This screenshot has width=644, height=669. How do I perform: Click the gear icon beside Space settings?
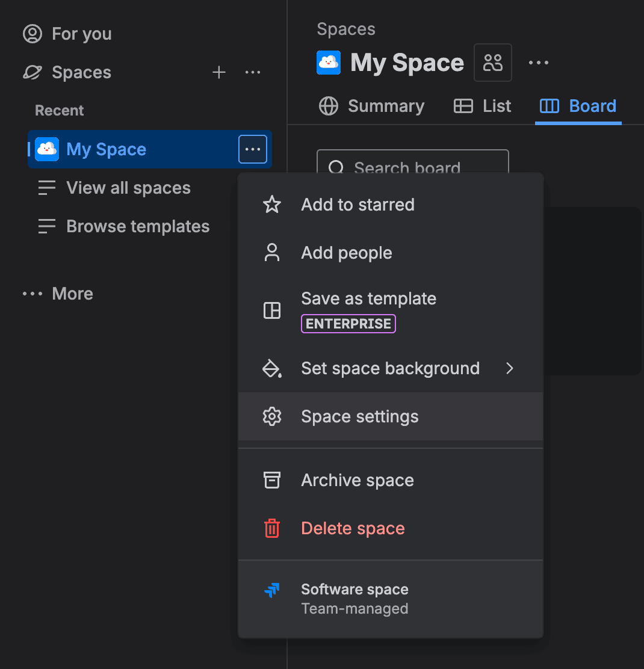pyautogui.click(x=272, y=416)
